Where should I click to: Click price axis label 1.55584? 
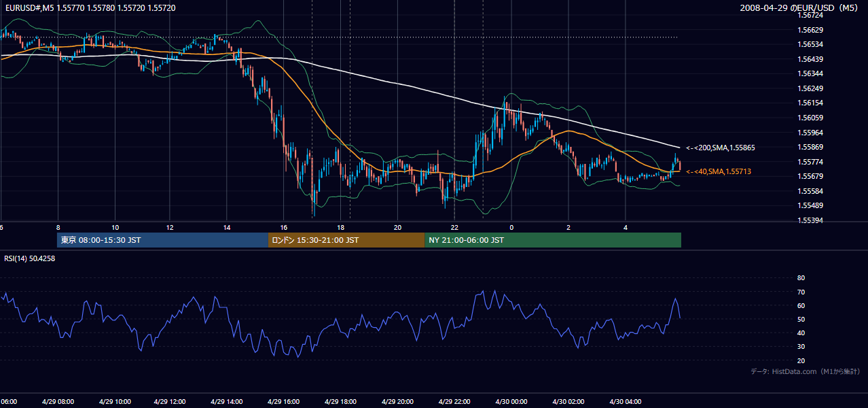tap(809, 191)
